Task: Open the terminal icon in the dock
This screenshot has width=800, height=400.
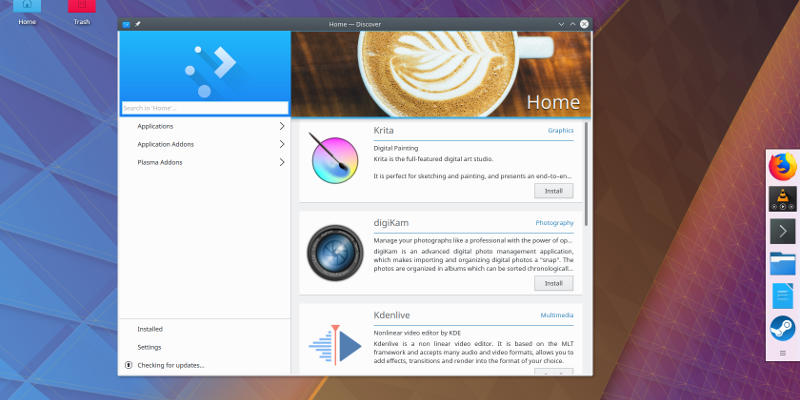Action: click(783, 232)
